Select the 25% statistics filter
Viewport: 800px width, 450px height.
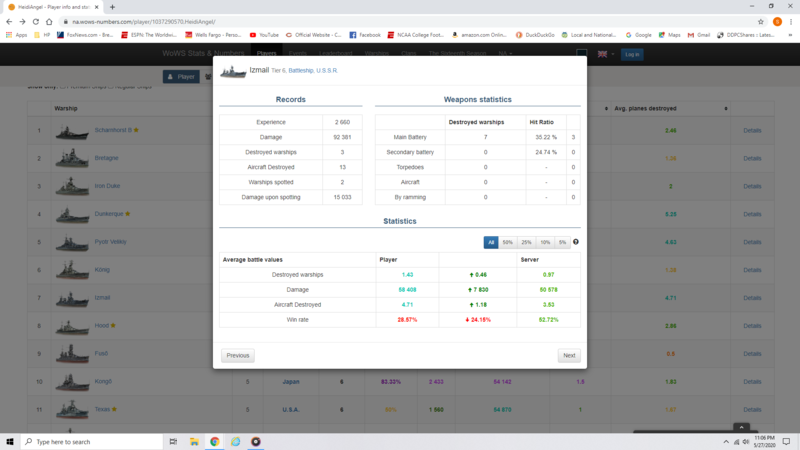(x=527, y=242)
